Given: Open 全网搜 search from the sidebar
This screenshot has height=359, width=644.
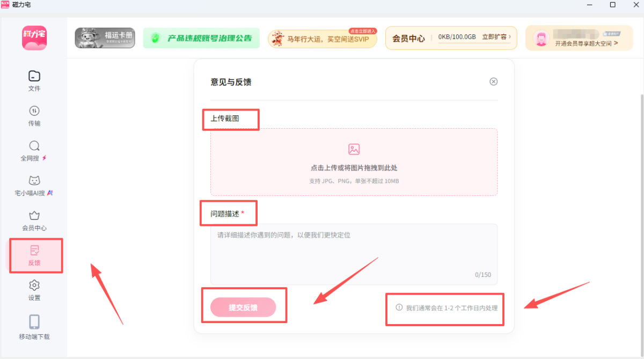Looking at the screenshot, I should [34, 151].
